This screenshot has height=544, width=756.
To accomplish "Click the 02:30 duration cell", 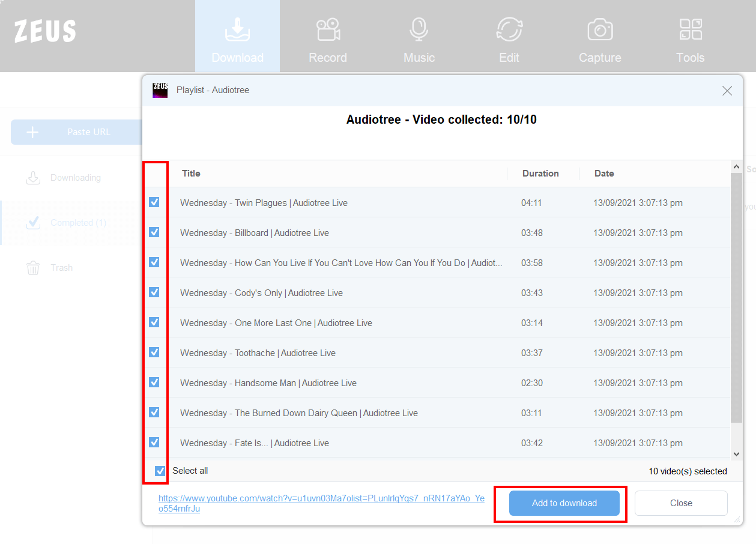I will (x=531, y=383).
